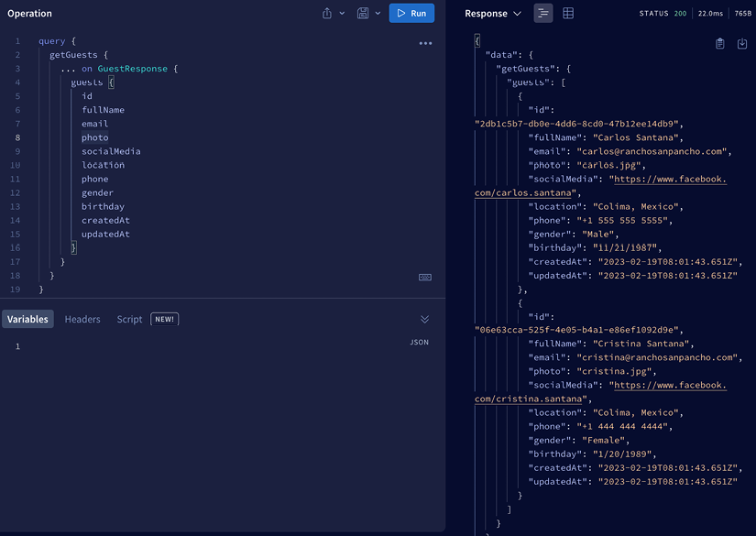Copy the response using the clipboard icon
The height and width of the screenshot is (536, 756).
tap(720, 42)
